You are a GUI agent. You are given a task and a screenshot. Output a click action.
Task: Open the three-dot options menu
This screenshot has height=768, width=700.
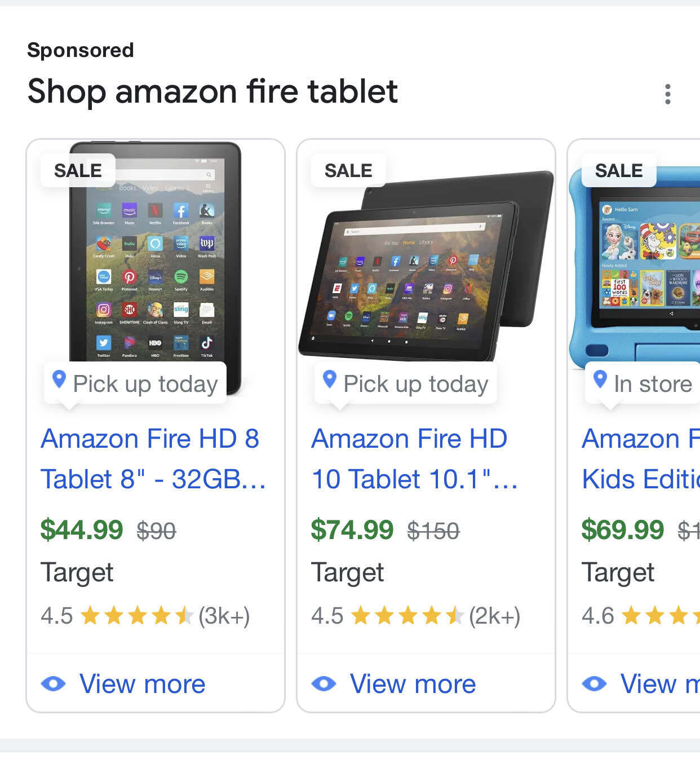(x=668, y=94)
